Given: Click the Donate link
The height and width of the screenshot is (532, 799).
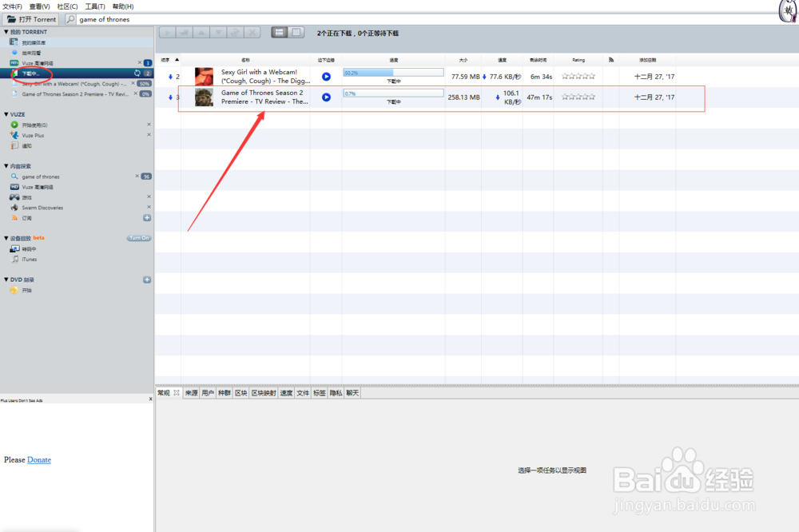Looking at the screenshot, I should pos(38,459).
